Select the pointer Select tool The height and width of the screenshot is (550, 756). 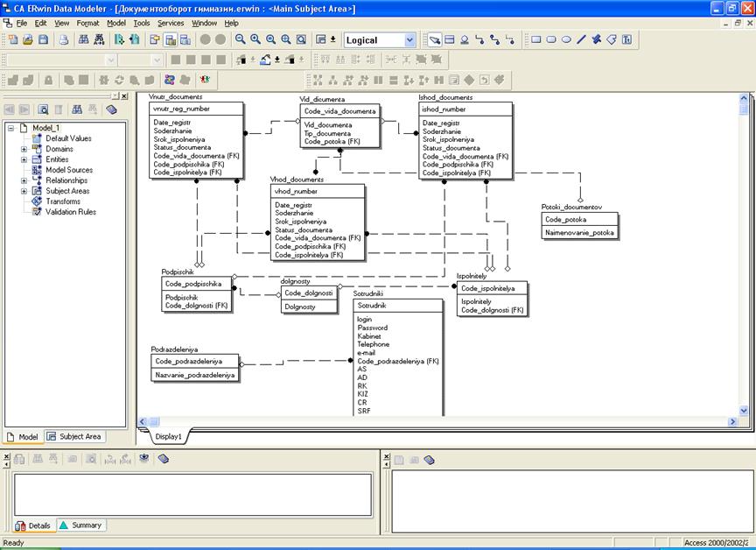(x=434, y=40)
